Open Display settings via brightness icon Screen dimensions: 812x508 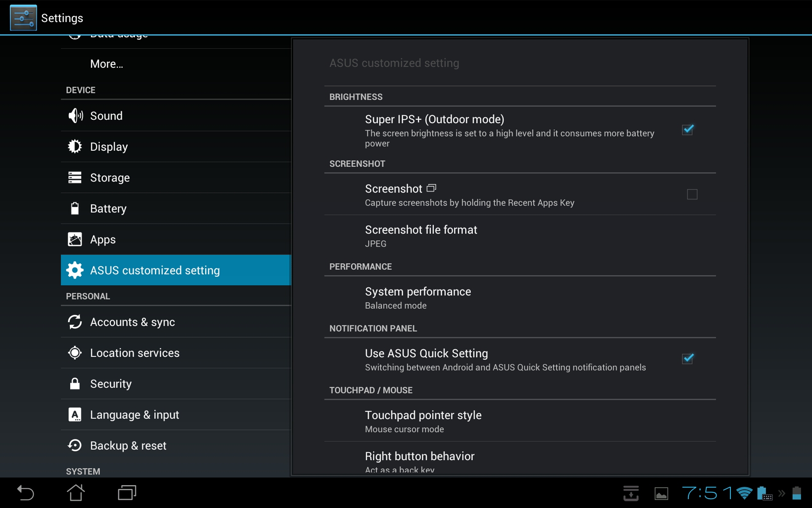pos(75,146)
